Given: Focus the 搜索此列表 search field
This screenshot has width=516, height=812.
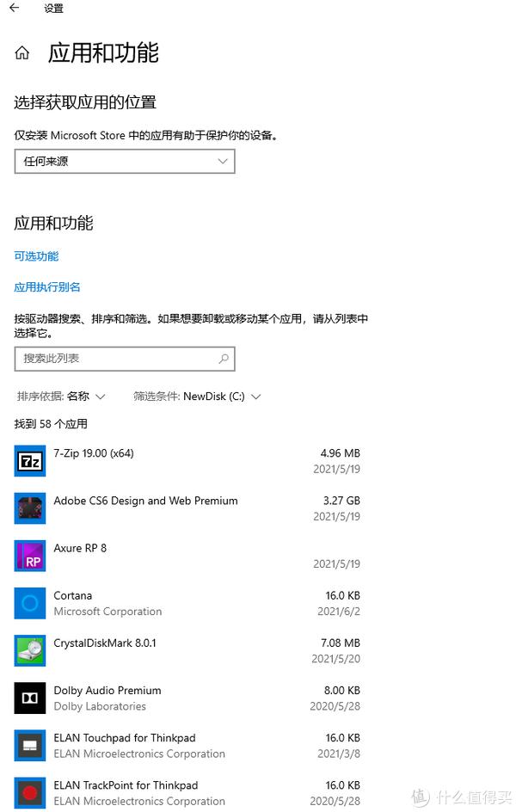Looking at the screenshot, I should (x=125, y=359).
